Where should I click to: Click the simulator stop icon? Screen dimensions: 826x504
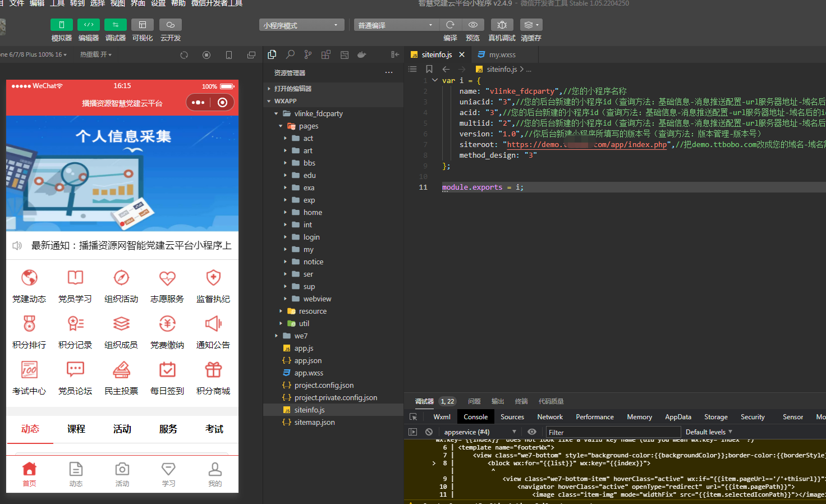pos(206,55)
